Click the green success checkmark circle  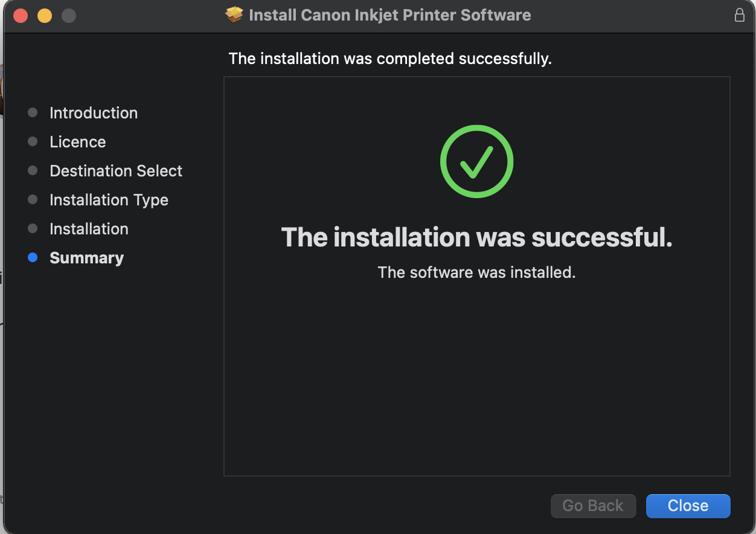coord(476,161)
